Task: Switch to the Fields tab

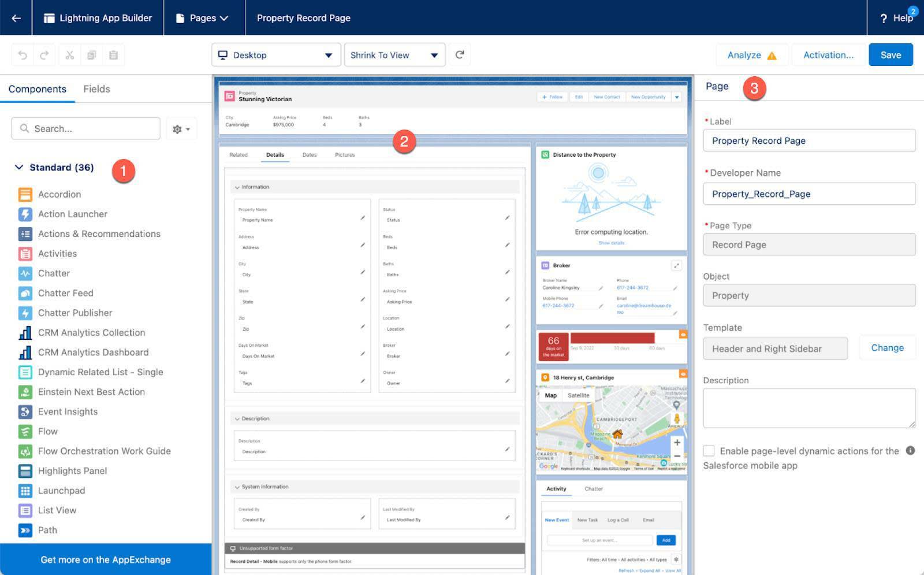Action: pyautogui.click(x=96, y=89)
